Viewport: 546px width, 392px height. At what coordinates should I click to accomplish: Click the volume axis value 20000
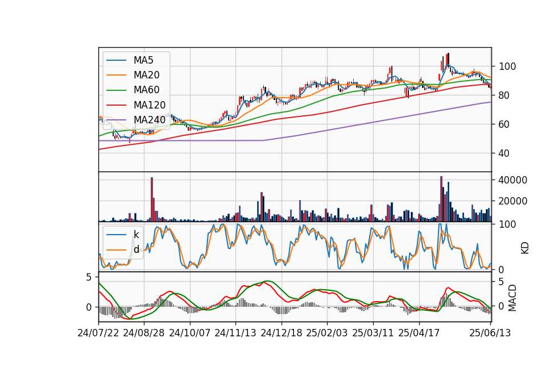[513, 201]
